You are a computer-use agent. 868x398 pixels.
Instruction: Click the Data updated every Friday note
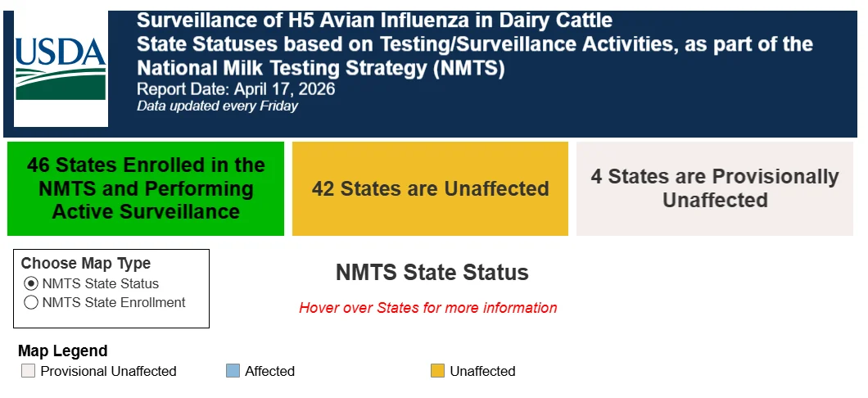tap(218, 106)
